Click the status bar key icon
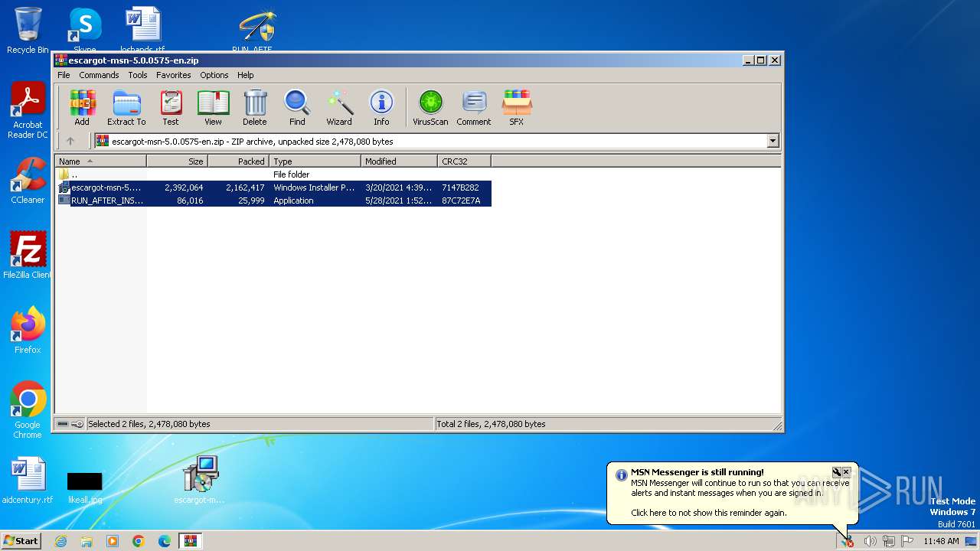 (77, 424)
